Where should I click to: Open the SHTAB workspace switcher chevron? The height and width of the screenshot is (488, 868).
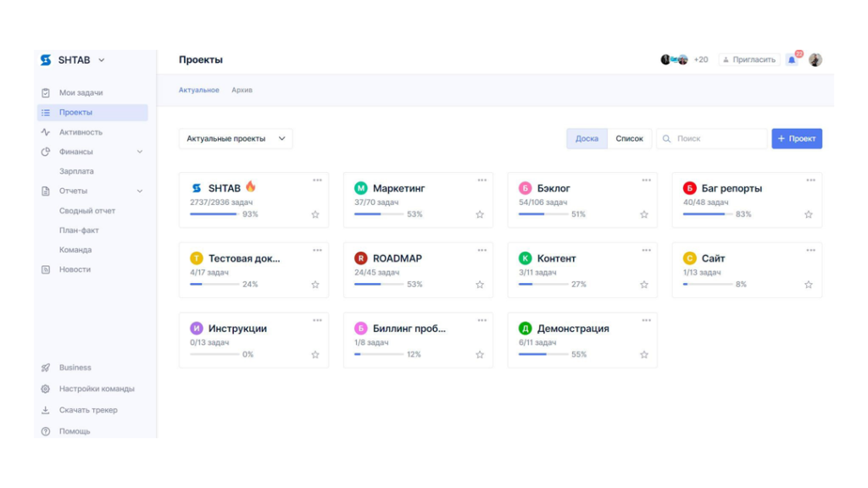[102, 60]
